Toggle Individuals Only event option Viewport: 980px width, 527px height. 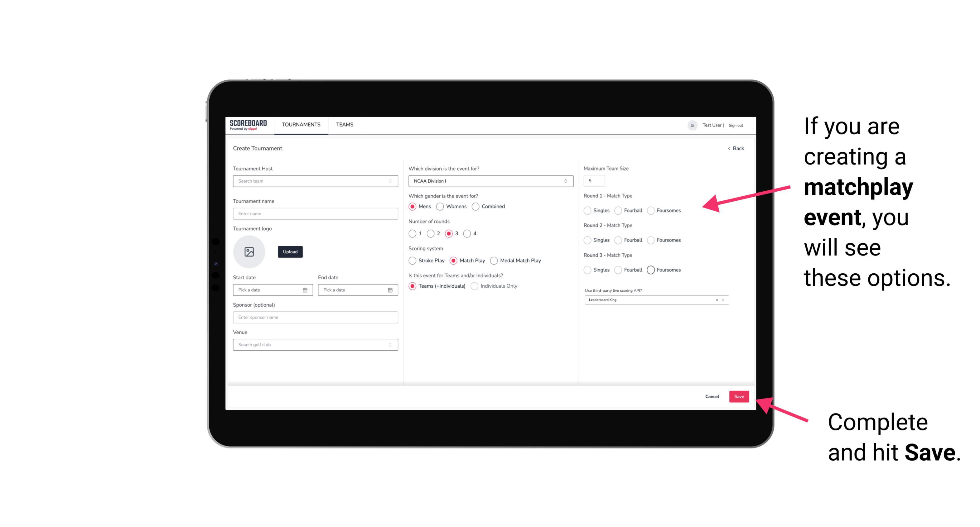tap(474, 286)
